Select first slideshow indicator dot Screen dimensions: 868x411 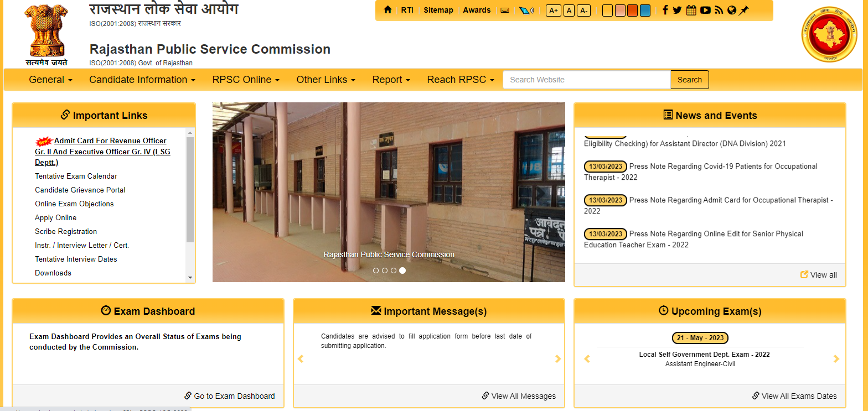tap(376, 270)
